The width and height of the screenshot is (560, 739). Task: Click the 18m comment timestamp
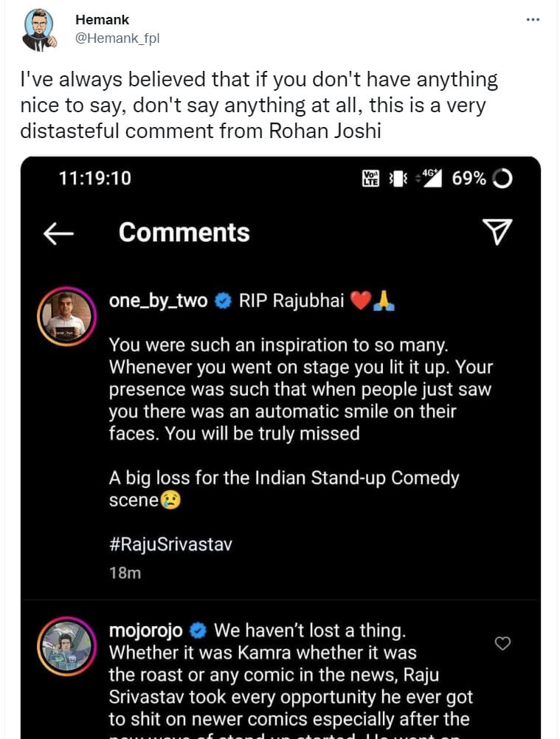tap(125, 572)
